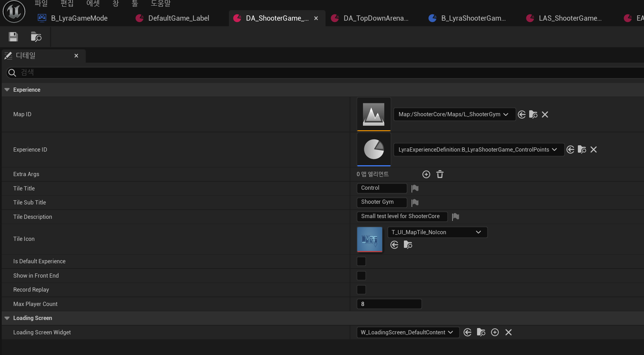Edit the Max Player Count value
The width and height of the screenshot is (644, 355).
pos(389,304)
